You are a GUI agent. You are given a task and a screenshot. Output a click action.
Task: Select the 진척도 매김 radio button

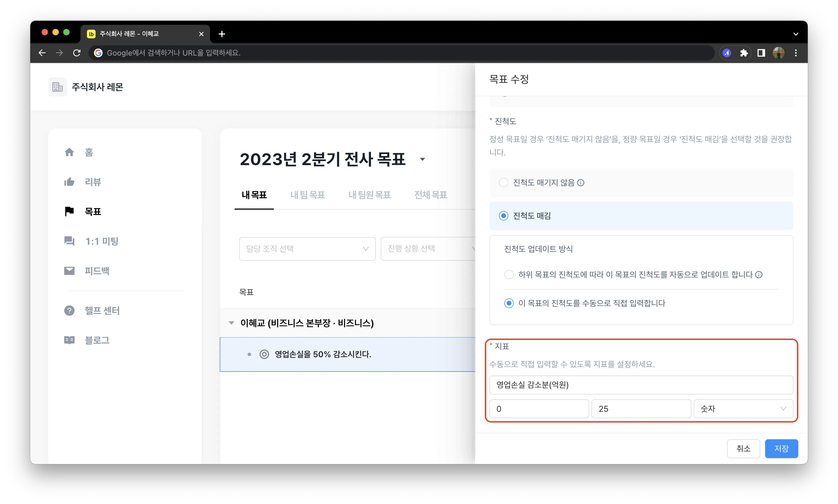pyautogui.click(x=503, y=216)
